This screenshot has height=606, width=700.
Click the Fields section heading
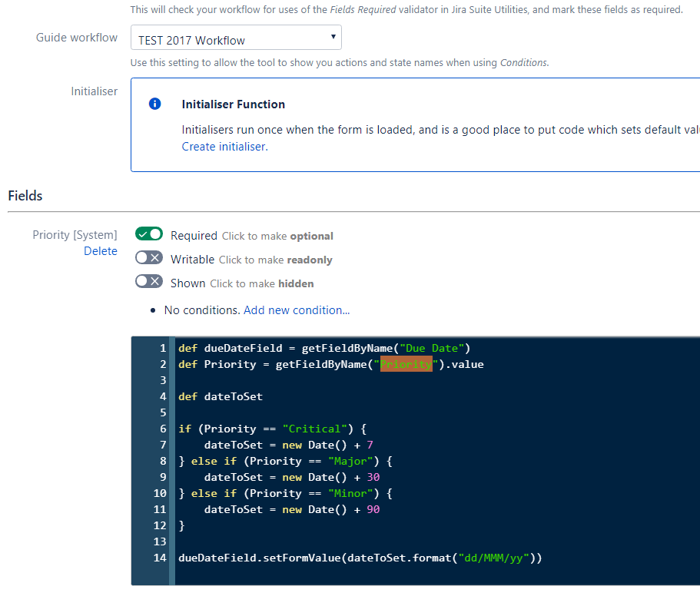pyautogui.click(x=25, y=195)
